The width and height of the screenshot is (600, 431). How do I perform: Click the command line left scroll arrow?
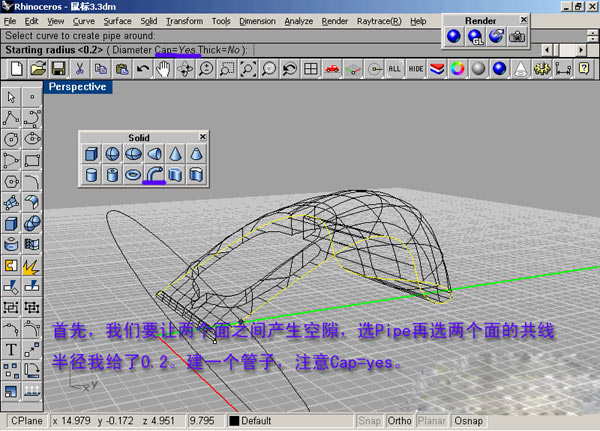coord(547,50)
